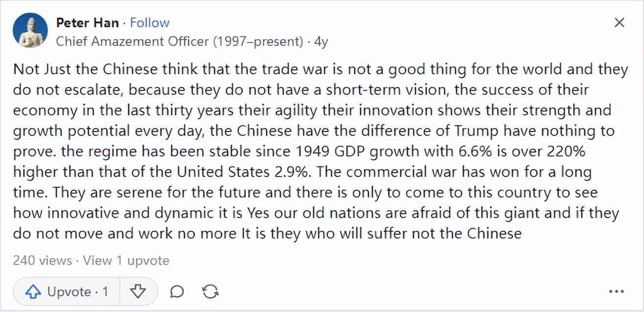Click the Chief Amazement Officer credential

[179, 42]
